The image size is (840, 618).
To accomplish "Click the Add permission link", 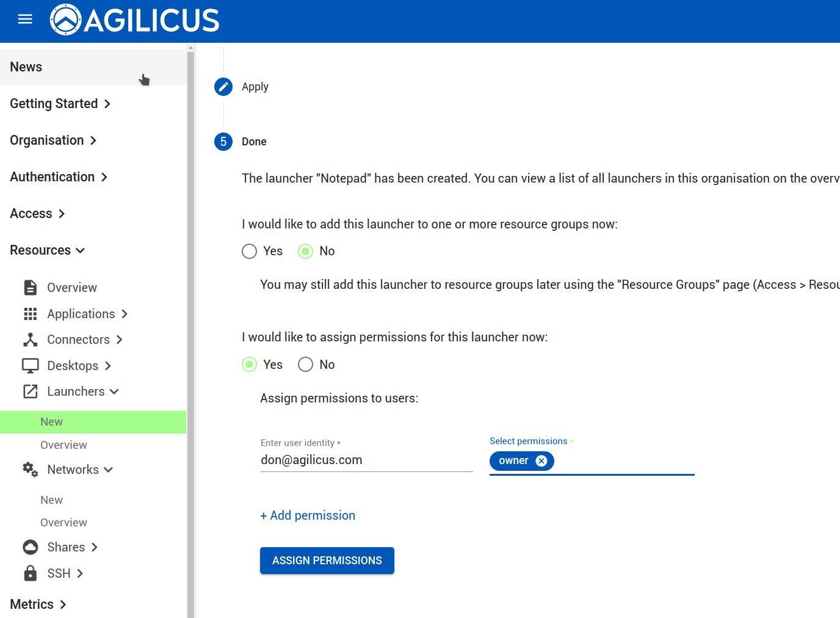I will coord(308,515).
